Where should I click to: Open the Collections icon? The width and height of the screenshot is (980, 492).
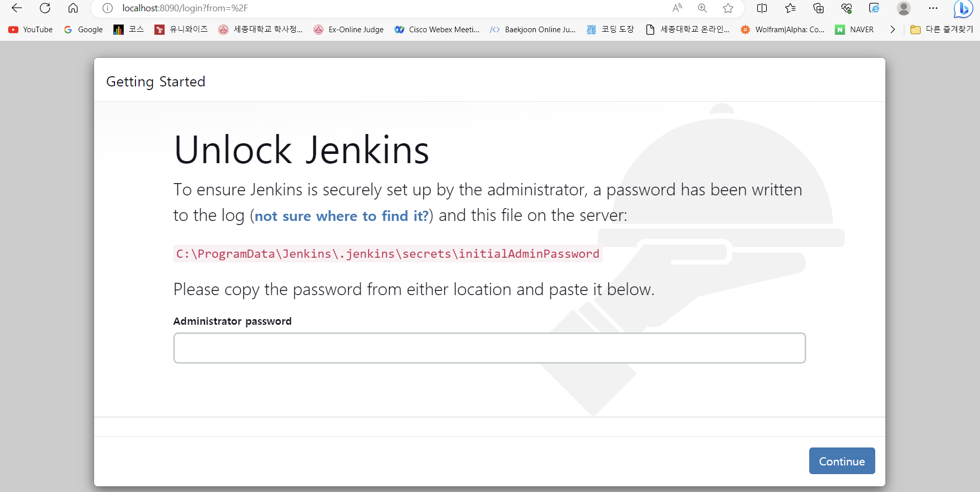pos(818,8)
